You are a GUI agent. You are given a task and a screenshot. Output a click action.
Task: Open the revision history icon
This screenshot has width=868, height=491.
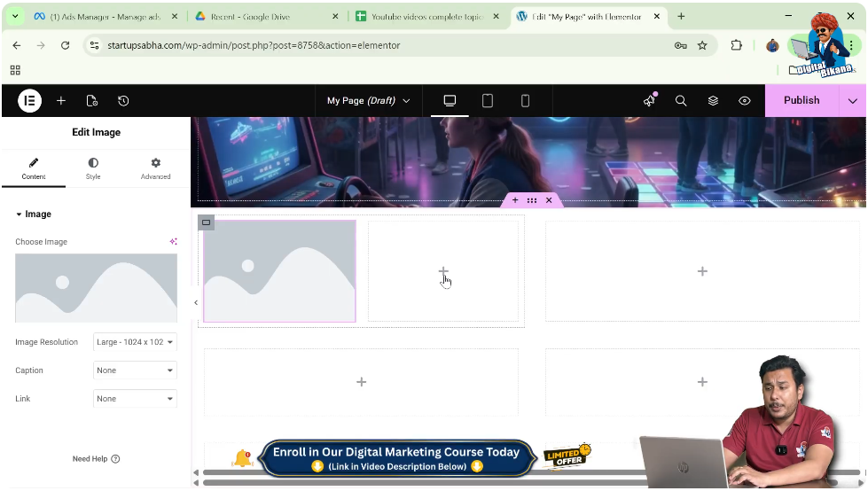pos(123,101)
